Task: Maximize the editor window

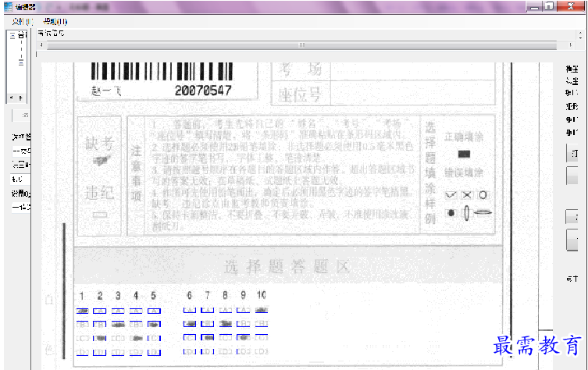Action: 550,6
